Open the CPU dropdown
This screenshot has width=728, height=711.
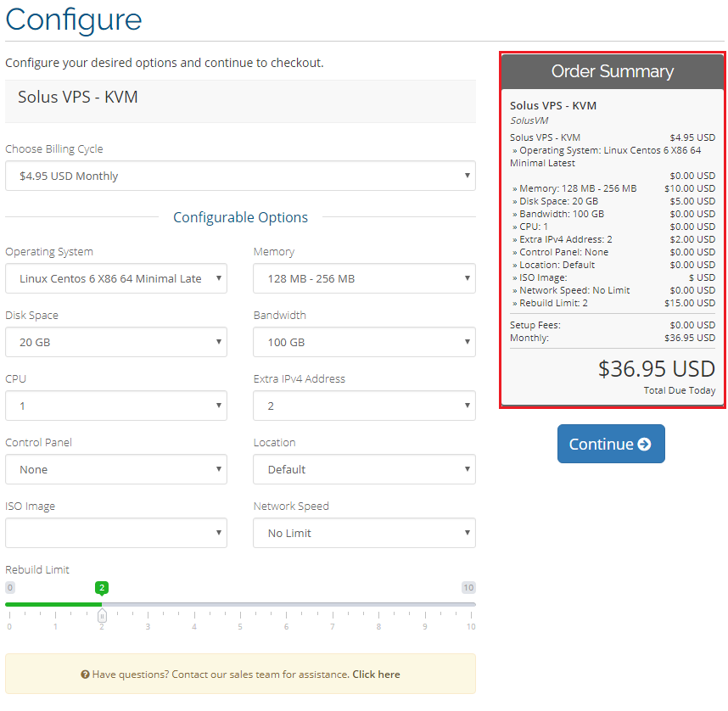pyautogui.click(x=116, y=406)
